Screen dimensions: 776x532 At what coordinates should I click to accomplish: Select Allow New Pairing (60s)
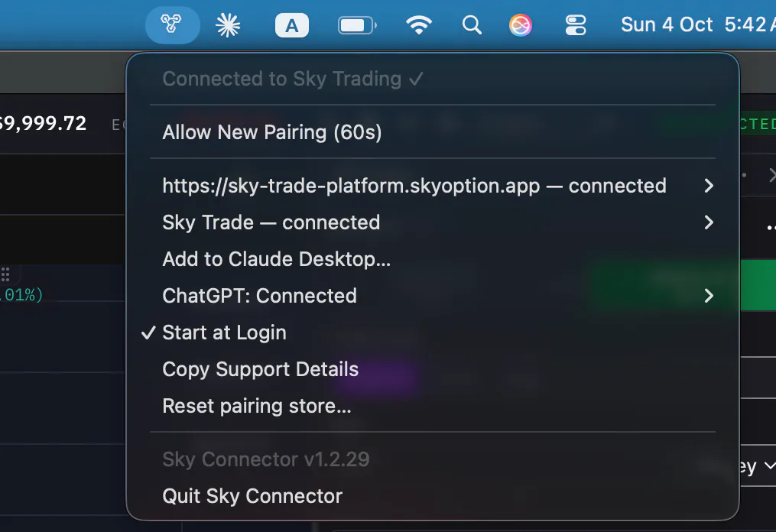pos(433,132)
